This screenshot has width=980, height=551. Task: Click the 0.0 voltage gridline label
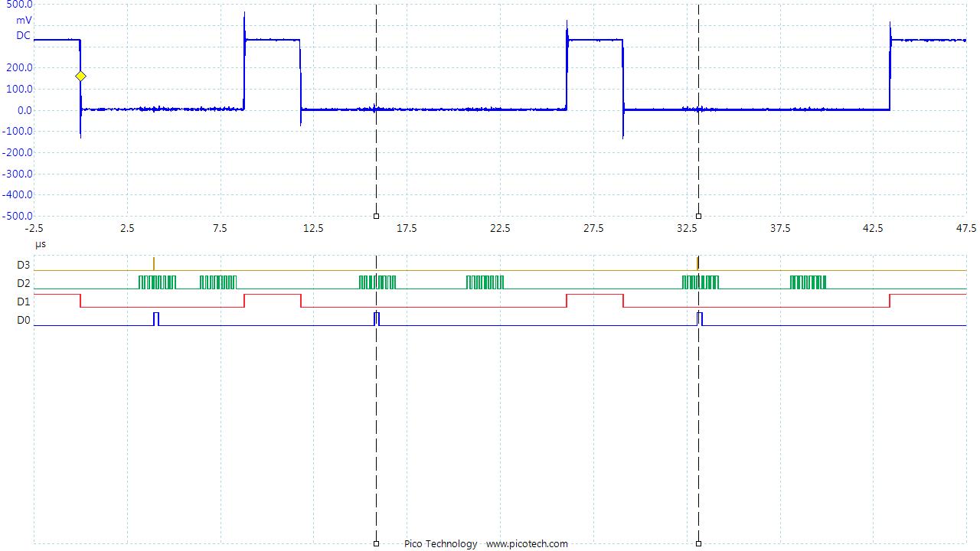point(24,110)
